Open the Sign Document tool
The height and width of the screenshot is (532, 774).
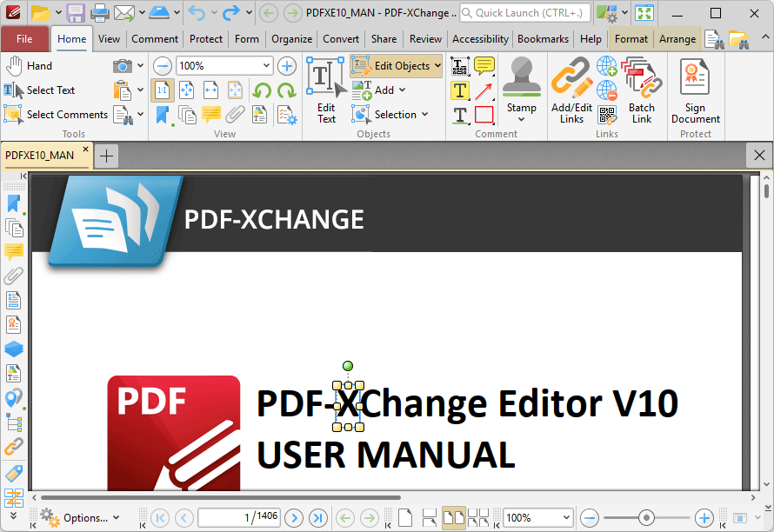(x=695, y=87)
